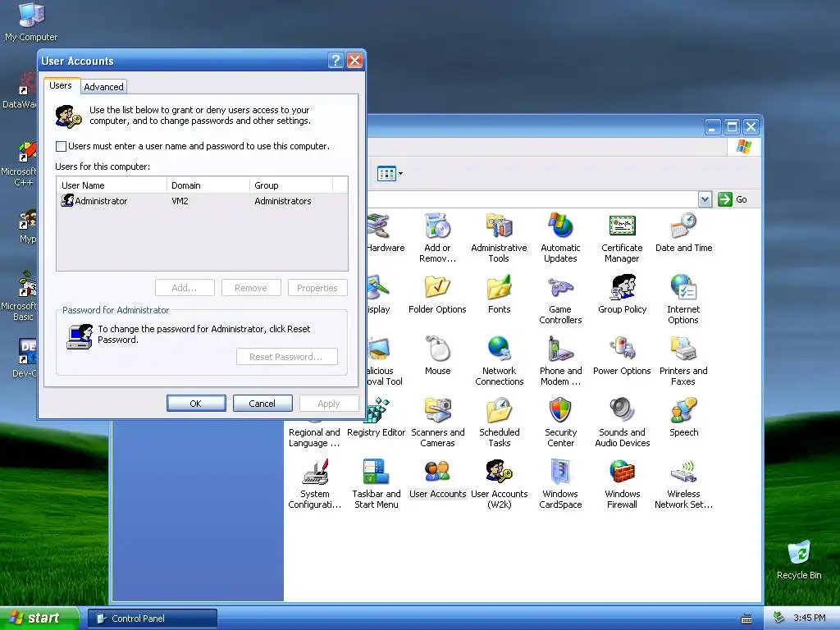This screenshot has width=840, height=630.
Task: Select the User Accounts icon
Action: pos(437,479)
